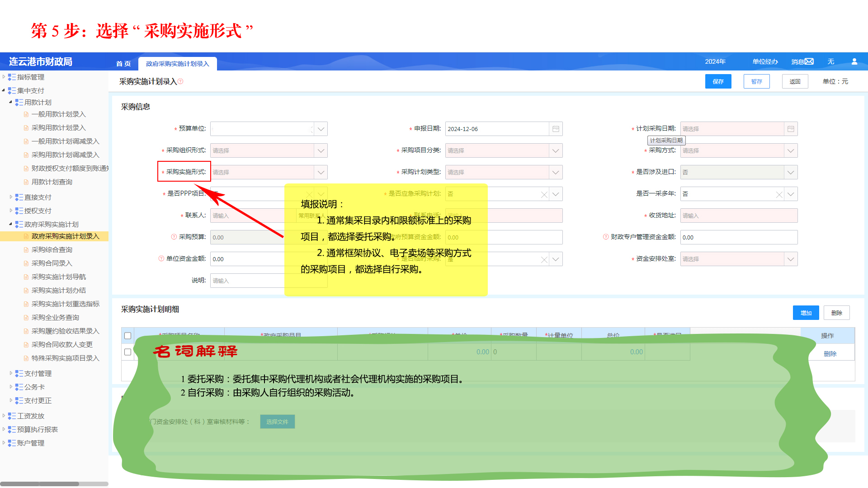Expand the 支付管理 tree node
This screenshot has height=488, width=868.
pos(11,373)
